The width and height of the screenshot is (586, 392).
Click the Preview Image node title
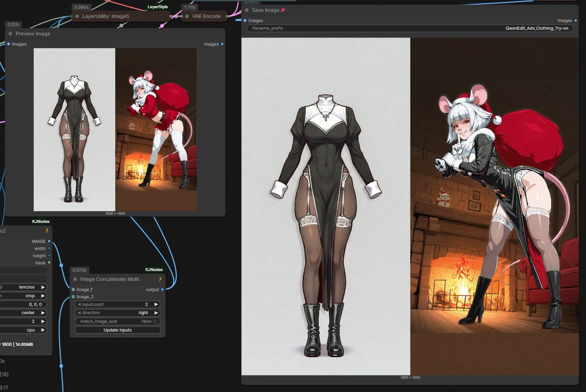coord(33,34)
